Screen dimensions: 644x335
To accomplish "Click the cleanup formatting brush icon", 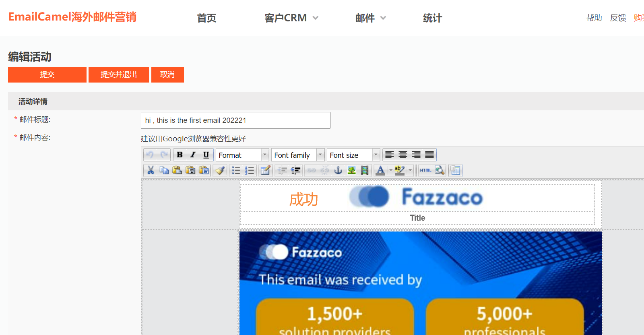I will tap(220, 170).
